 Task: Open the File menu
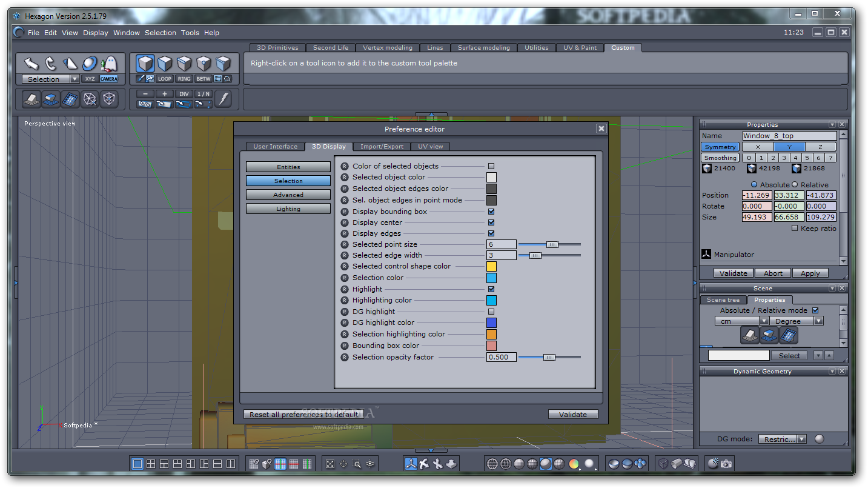[x=33, y=33]
